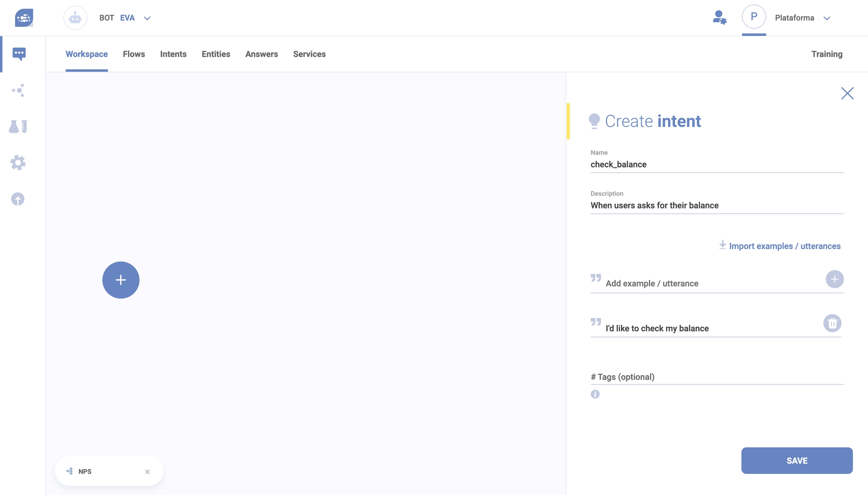Go to the Training tab
The height and width of the screenshot is (495, 868).
827,54
